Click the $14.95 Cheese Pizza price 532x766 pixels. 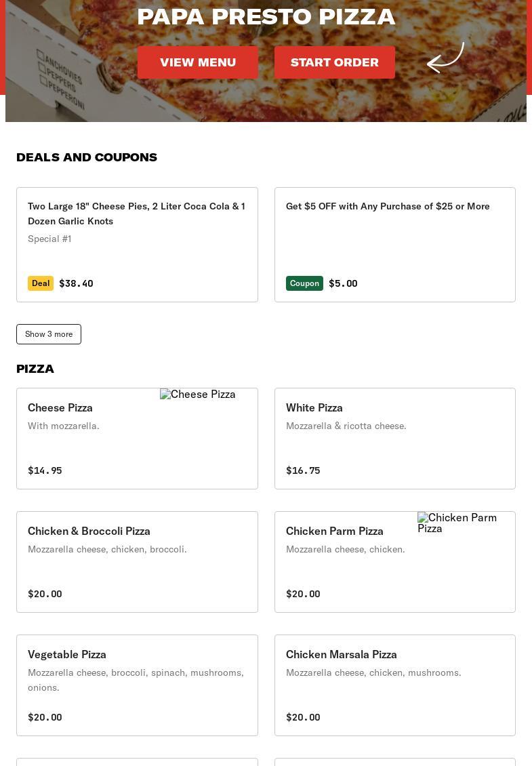point(45,470)
